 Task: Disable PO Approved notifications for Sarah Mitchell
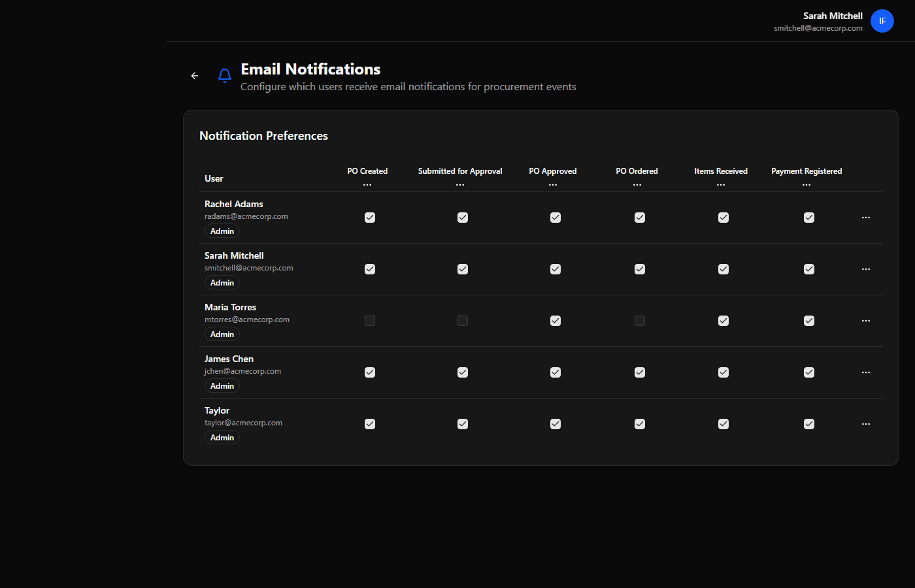(556, 269)
